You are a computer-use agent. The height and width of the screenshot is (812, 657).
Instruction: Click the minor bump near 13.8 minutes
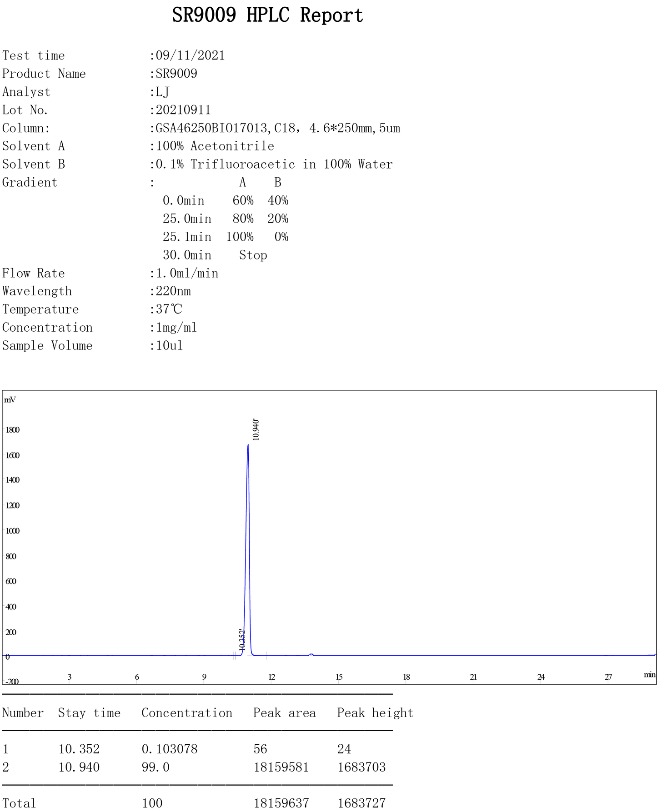pos(311,654)
